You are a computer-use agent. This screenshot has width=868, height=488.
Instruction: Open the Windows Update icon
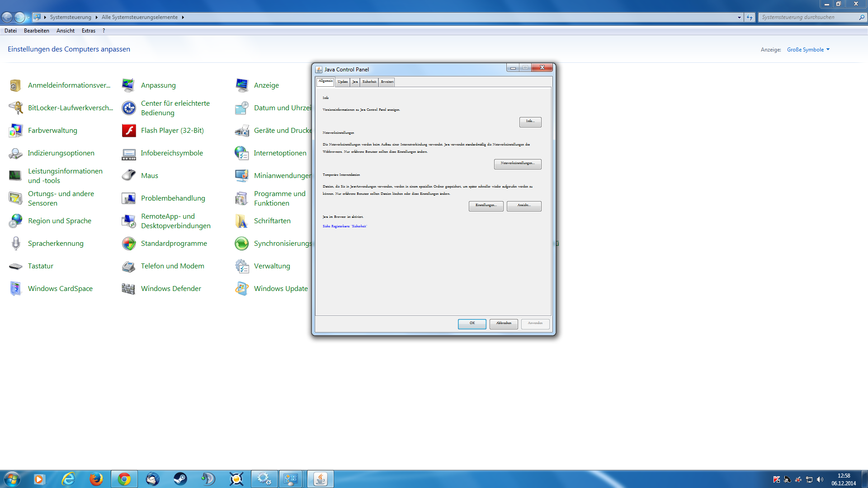click(x=242, y=289)
